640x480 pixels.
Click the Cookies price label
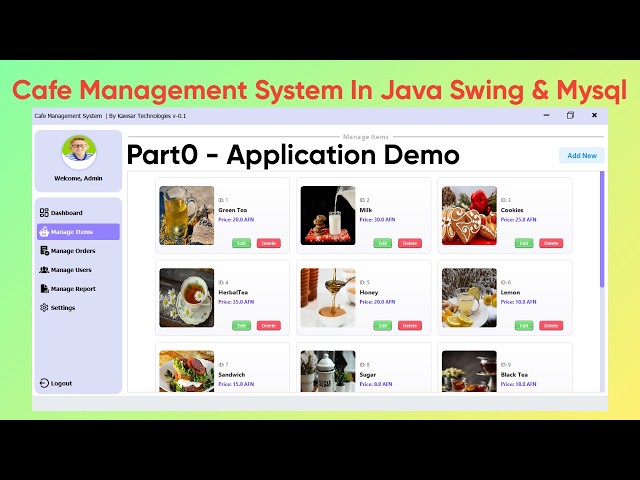click(x=519, y=220)
